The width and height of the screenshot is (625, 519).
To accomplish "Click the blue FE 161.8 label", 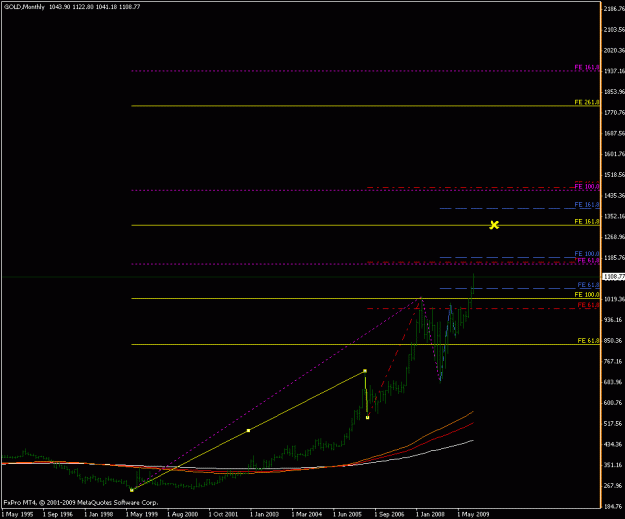I will click(586, 205).
